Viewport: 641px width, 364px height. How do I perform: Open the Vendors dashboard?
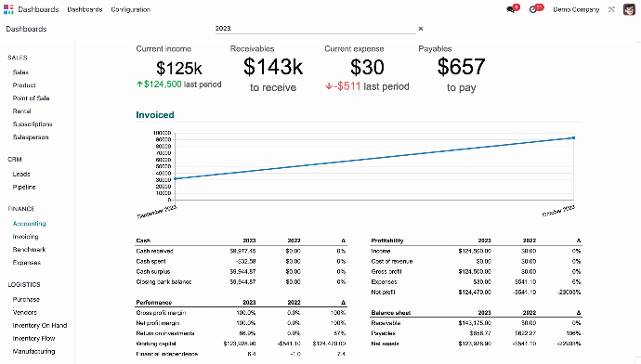point(24,313)
